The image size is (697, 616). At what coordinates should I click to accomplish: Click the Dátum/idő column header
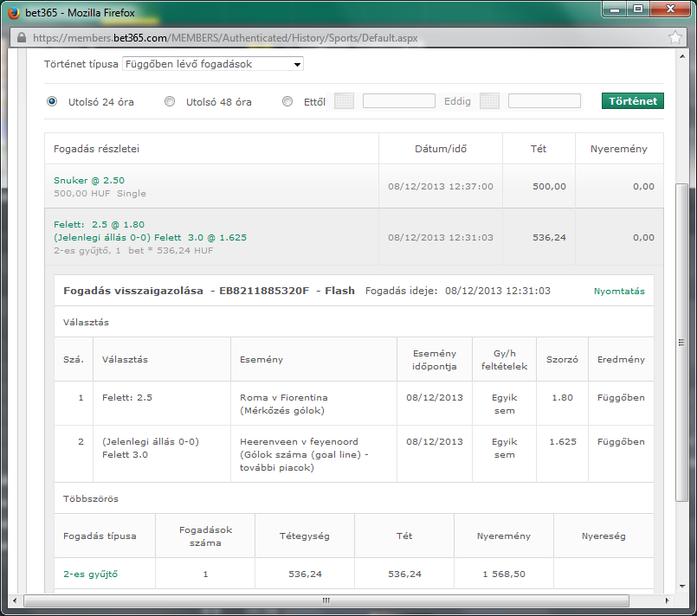tap(441, 149)
